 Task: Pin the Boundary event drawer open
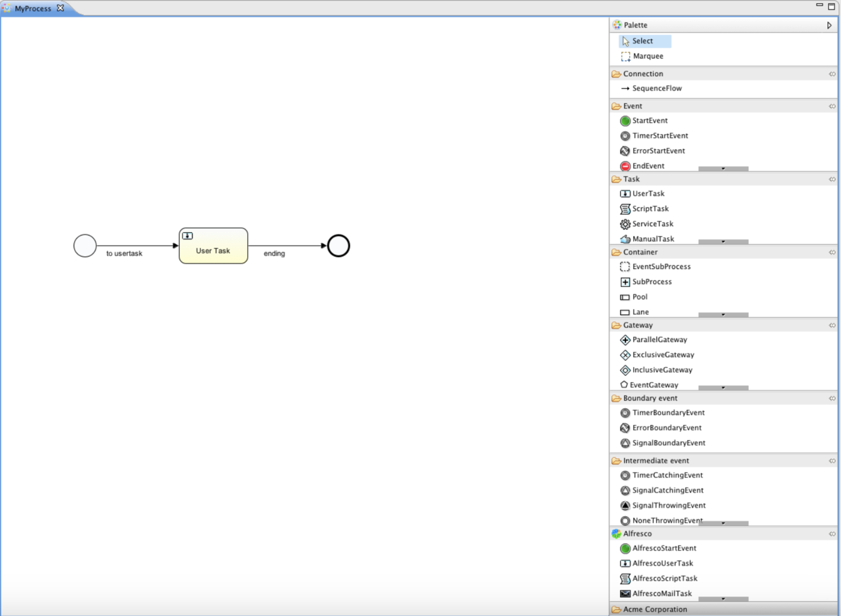click(x=832, y=398)
